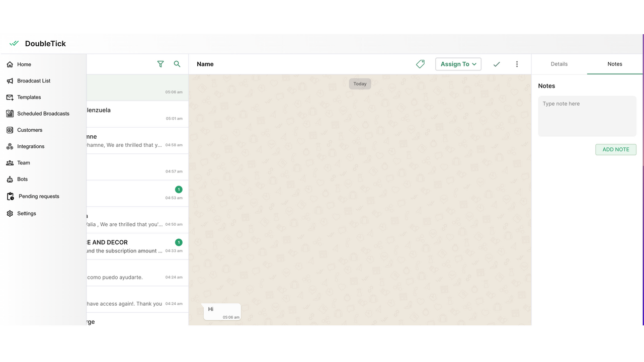This screenshot has height=362, width=644.
Task: Click the Customers icon
Action: pos(10,130)
